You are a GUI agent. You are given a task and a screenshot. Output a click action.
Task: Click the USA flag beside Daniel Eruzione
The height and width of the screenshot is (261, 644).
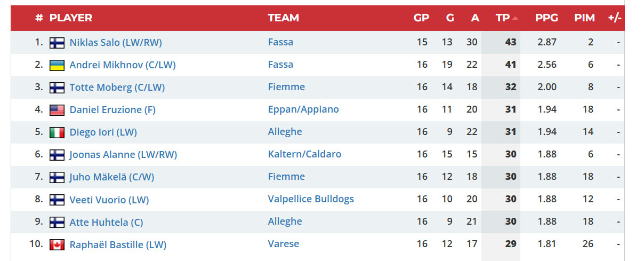57,110
